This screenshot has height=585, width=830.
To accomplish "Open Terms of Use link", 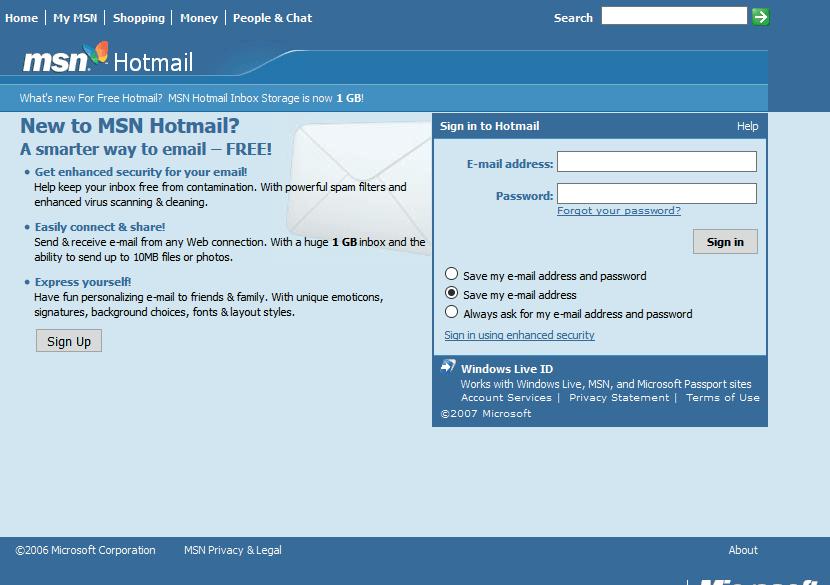I will click(723, 398).
